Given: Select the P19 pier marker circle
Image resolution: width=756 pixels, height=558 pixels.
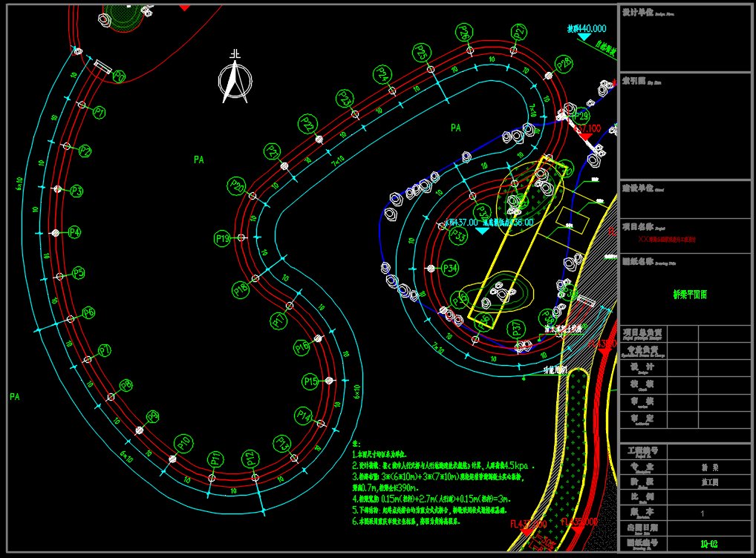Looking at the screenshot, I should click(x=222, y=238).
